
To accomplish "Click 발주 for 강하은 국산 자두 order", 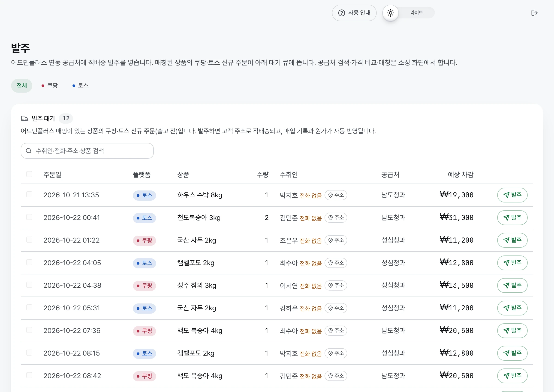I will coord(512,308).
